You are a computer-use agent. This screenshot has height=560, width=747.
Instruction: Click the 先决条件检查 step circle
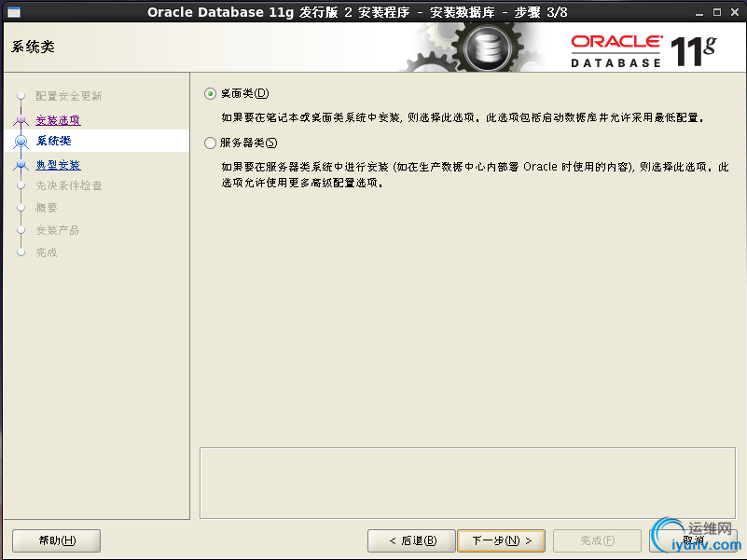coord(21,185)
